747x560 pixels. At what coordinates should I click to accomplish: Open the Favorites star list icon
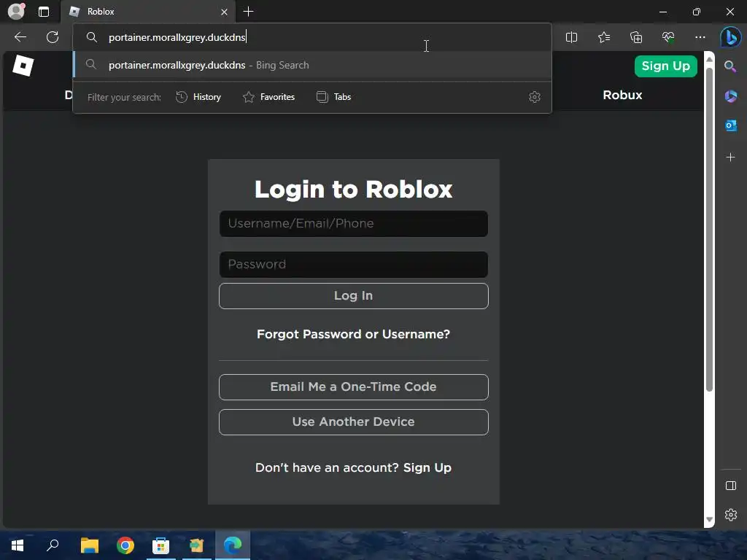(x=603, y=37)
